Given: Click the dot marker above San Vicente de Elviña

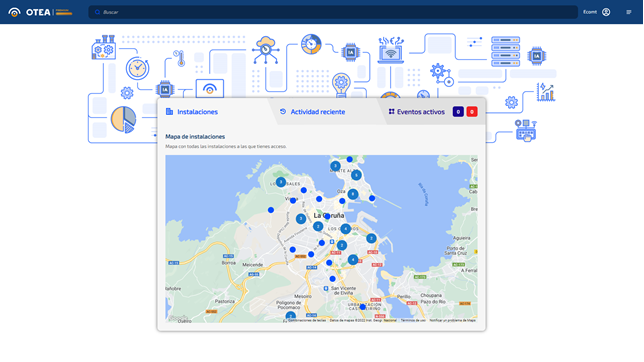Looking at the screenshot, I should 332,279.
